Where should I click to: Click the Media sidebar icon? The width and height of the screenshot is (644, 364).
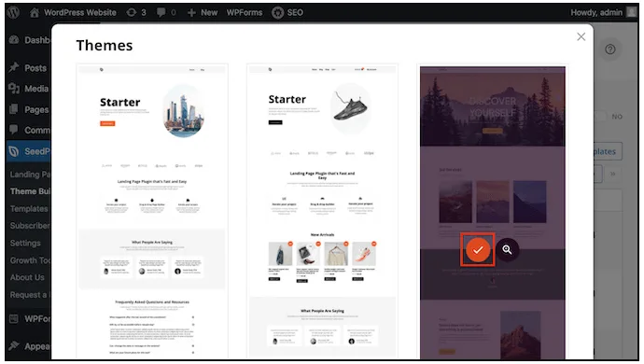pyautogui.click(x=14, y=88)
